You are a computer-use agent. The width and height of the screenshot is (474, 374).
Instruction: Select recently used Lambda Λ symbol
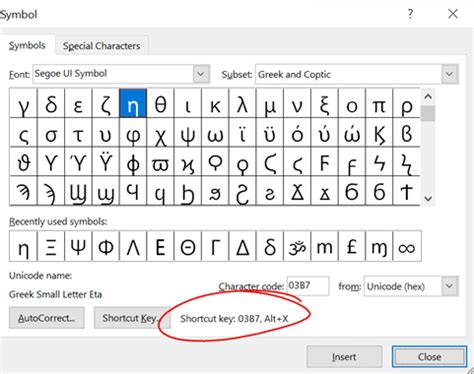tap(133, 246)
